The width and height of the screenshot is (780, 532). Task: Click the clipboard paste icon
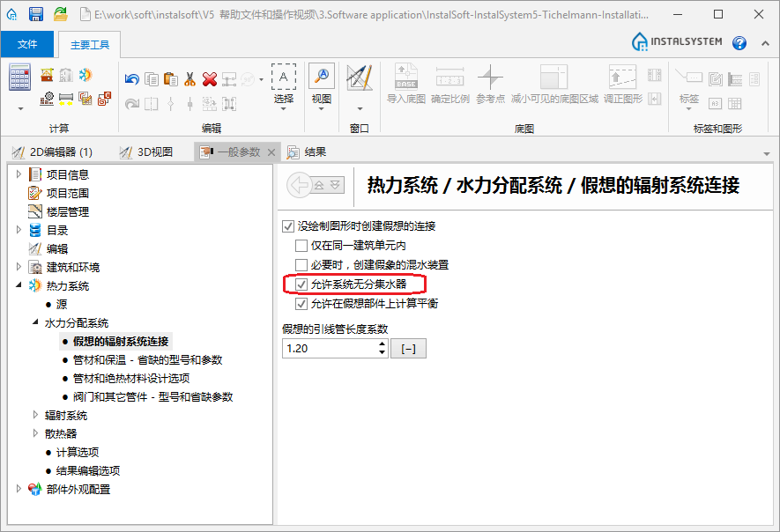171,79
